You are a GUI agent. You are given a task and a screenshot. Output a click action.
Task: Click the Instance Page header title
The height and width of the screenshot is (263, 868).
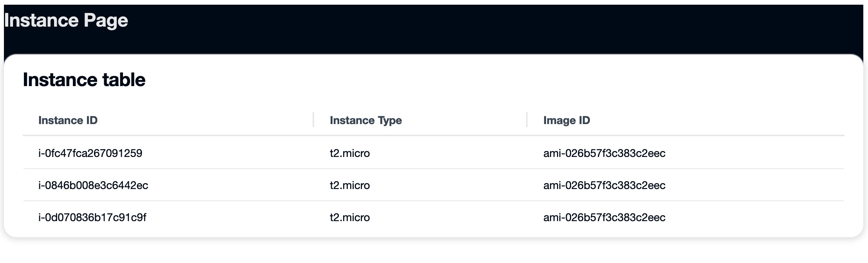click(66, 20)
